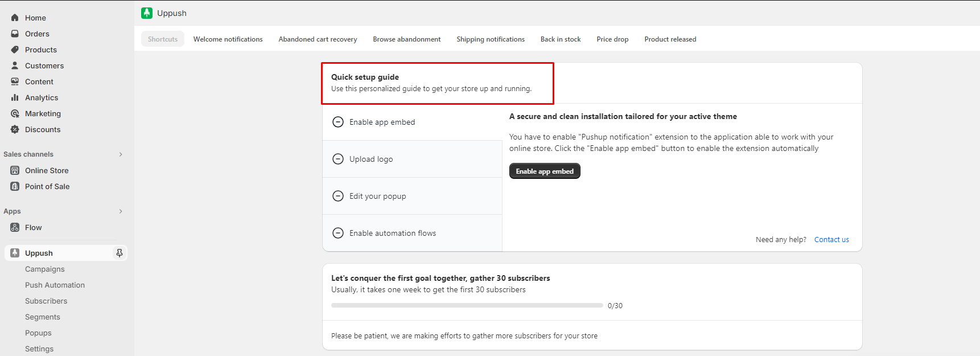980x356 pixels.
Task: Toggle the Upload logo step circle
Action: click(x=338, y=159)
